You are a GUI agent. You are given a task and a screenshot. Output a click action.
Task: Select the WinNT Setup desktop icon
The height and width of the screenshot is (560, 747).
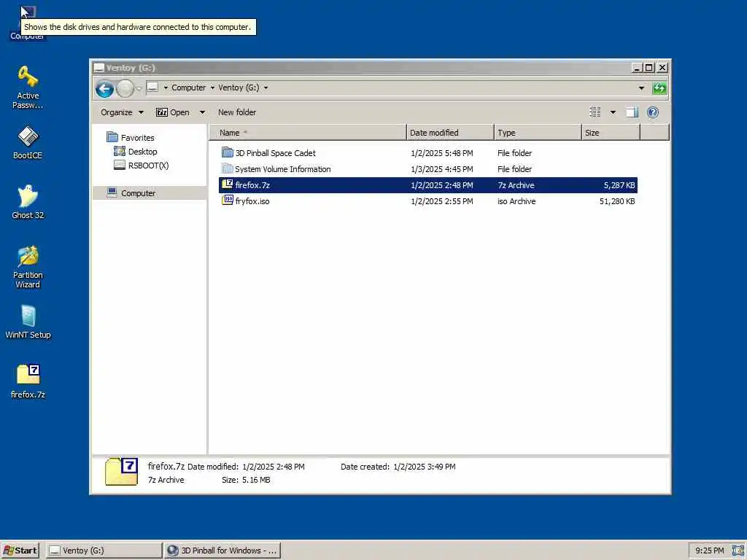click(28, 322)
